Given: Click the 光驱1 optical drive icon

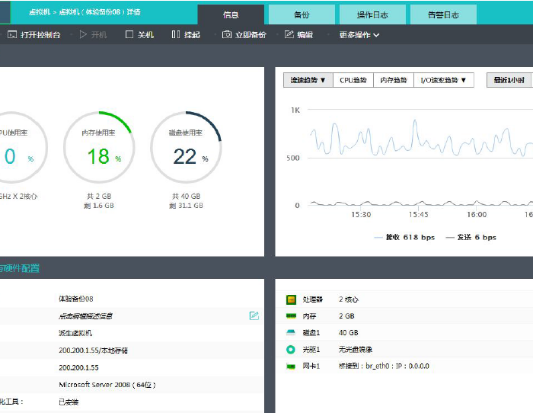Looking at the screenshot, I should 291,349.
